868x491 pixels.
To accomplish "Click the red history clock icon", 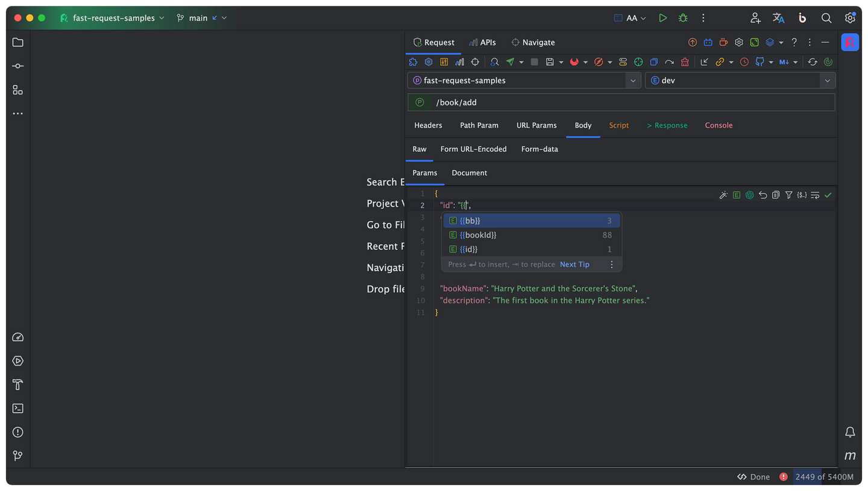I will point(744,62).
